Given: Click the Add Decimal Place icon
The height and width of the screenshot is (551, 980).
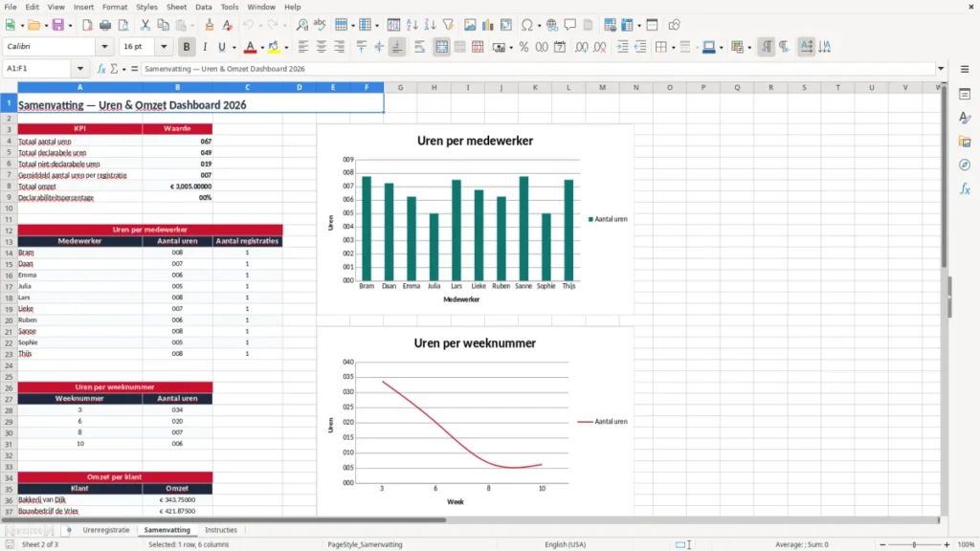Looking at the screenshot, I should [581, 47].
